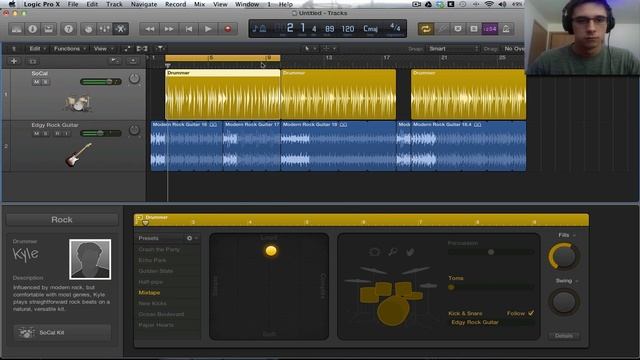Toggle the purple Count-in 1234 button

[490, 29]
